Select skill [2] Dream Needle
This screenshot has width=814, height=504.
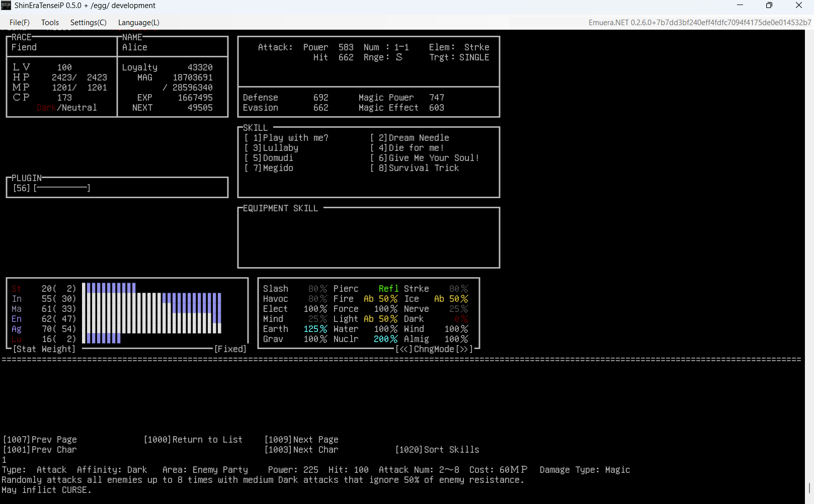pos(409,138)
